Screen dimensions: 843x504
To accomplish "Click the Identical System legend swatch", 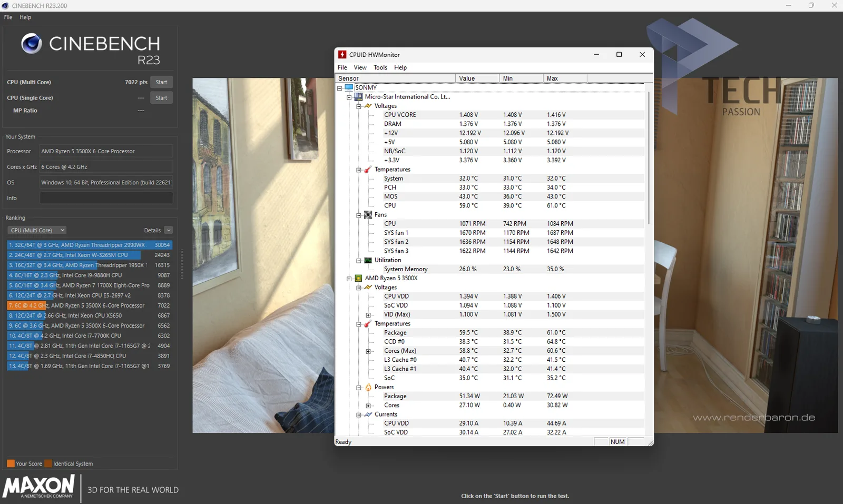I will 48,463.
